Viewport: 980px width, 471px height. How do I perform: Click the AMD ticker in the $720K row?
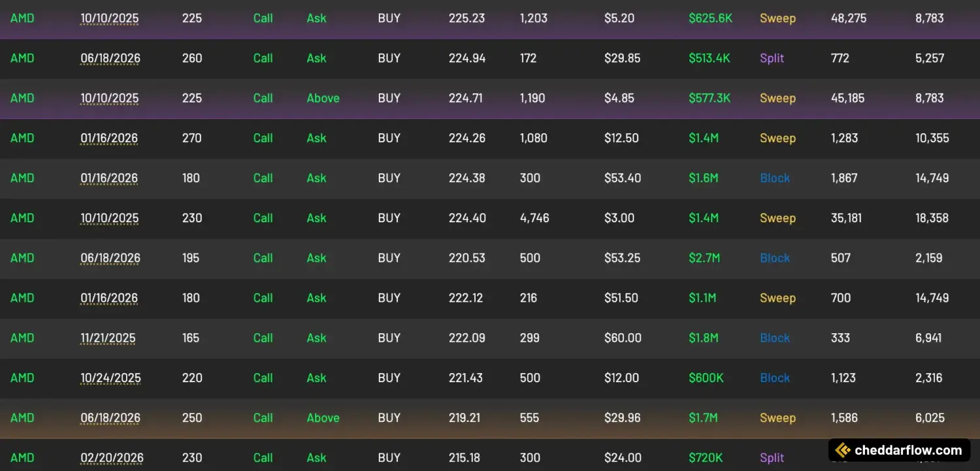point(22,457)
